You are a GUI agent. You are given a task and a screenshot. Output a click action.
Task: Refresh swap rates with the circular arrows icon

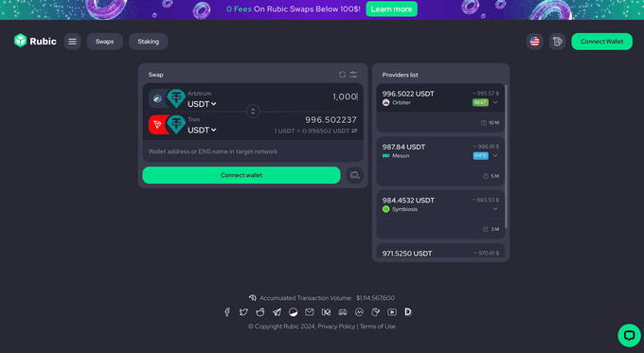[342, 75]
